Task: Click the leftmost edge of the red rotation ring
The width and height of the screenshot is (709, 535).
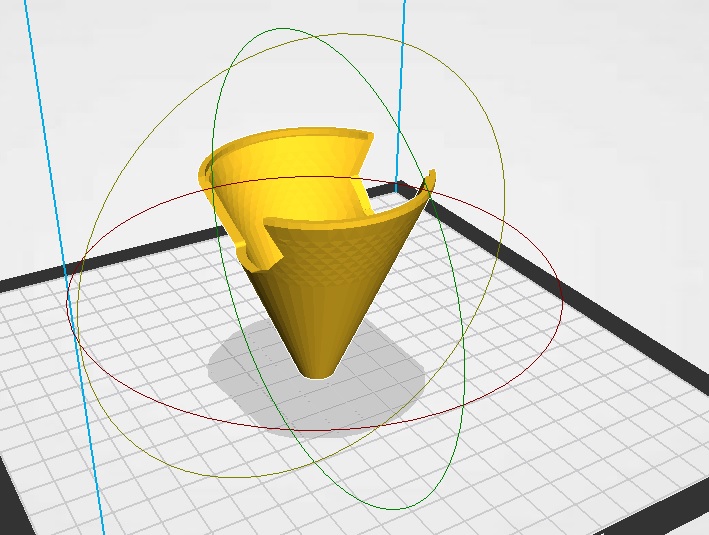Action: coord(68,300)
